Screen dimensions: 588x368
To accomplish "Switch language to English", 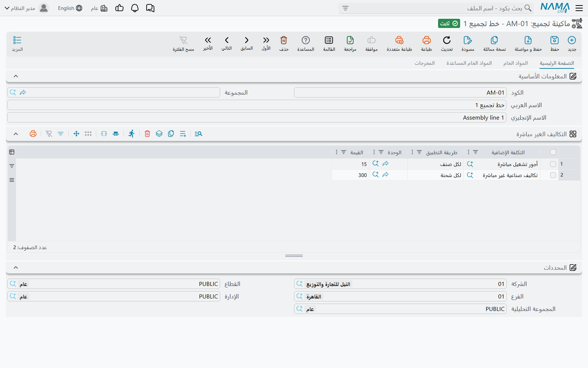I will [x=70, y=8].
